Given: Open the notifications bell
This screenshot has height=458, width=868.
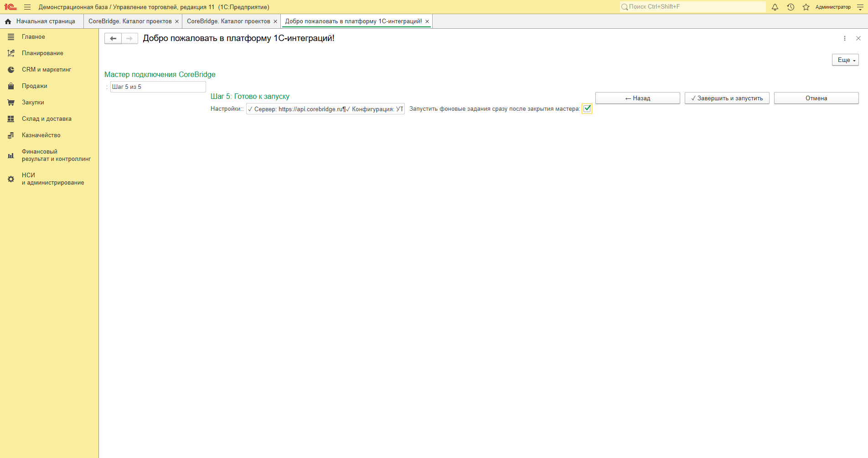Looking at the screenshot, I should point(775,7).
